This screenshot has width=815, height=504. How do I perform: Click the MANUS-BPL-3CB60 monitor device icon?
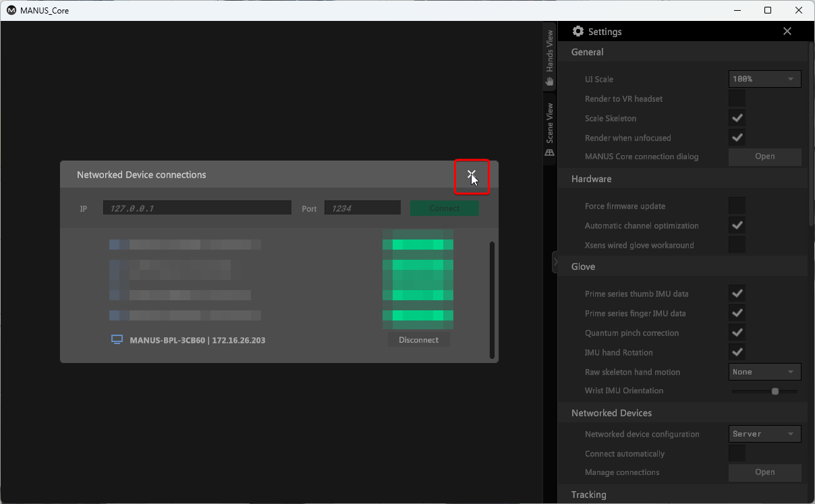click(117, 340)
